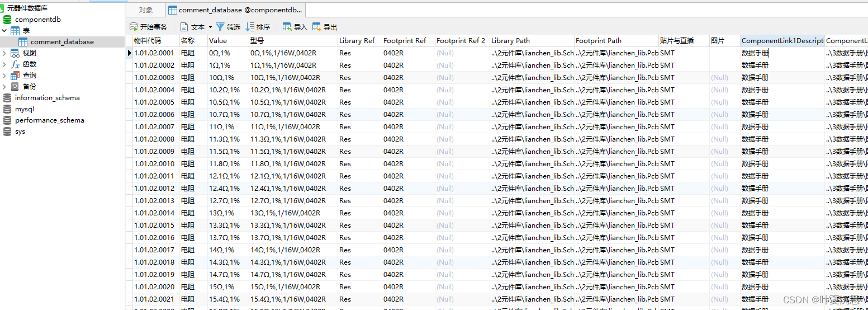Select the comment_database @componentdb tab

pyautogui.click(x=236, y=10)
